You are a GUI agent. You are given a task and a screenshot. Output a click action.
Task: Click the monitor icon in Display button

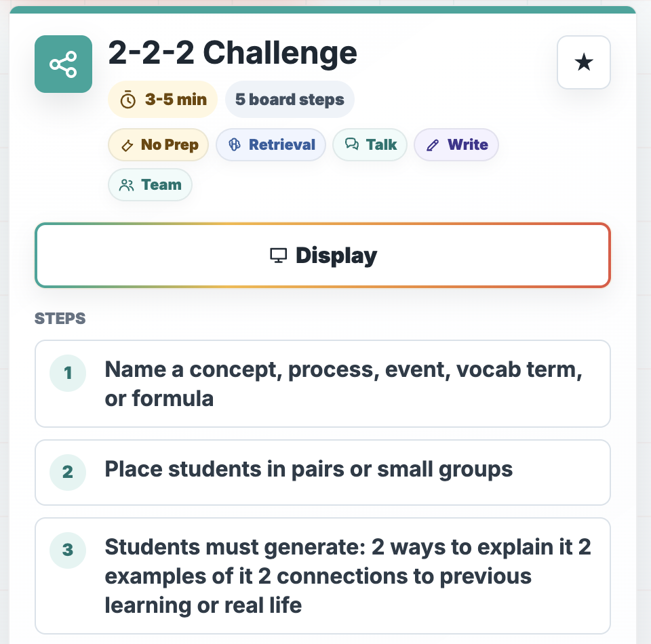point(278,255)
